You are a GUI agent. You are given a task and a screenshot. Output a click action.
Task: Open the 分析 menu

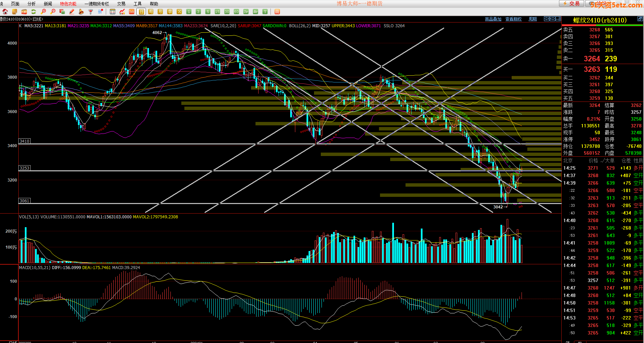coord(31,4)
